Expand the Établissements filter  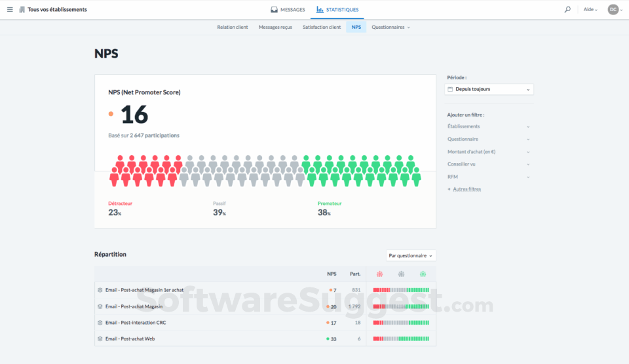[x=489, y=126]
